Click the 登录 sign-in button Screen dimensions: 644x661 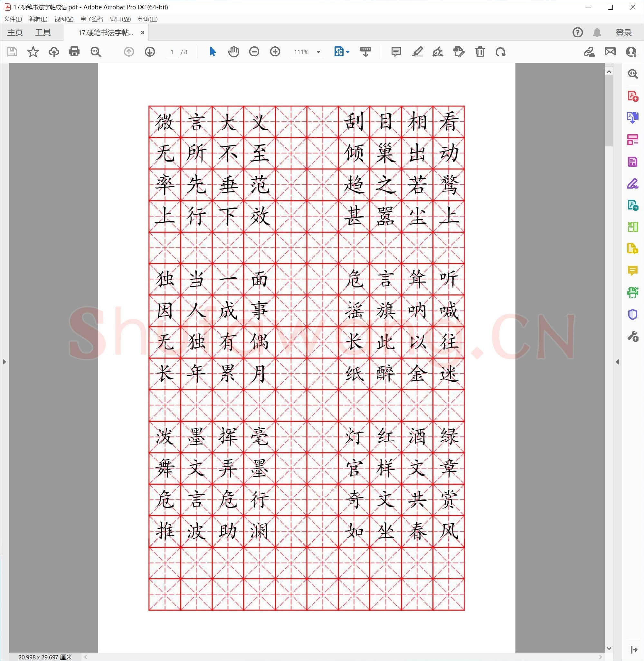point(623,33)
